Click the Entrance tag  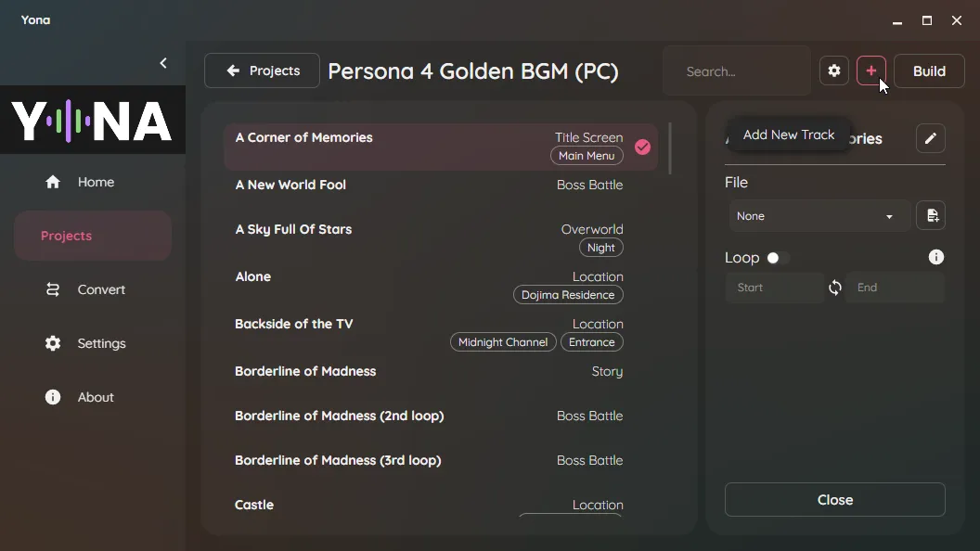click(x=591, y=342)
